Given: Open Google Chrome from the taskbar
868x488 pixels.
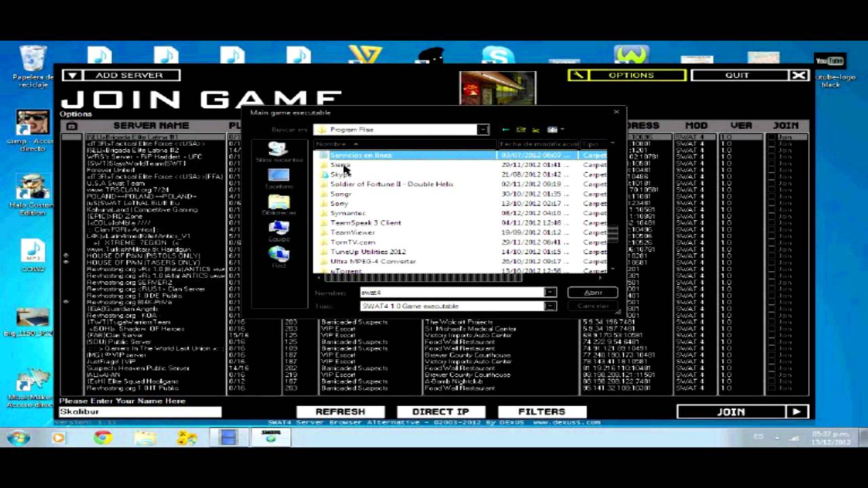Looking at the screenshot, I should pos(103,438).
